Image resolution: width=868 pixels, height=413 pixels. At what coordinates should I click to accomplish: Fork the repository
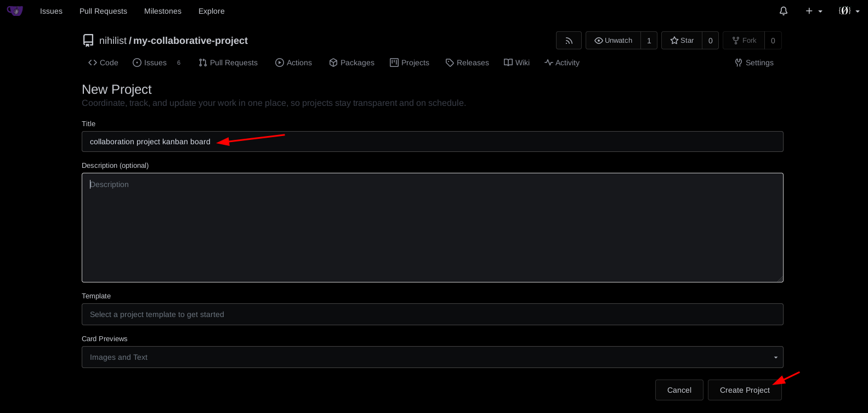click(744, 41)
